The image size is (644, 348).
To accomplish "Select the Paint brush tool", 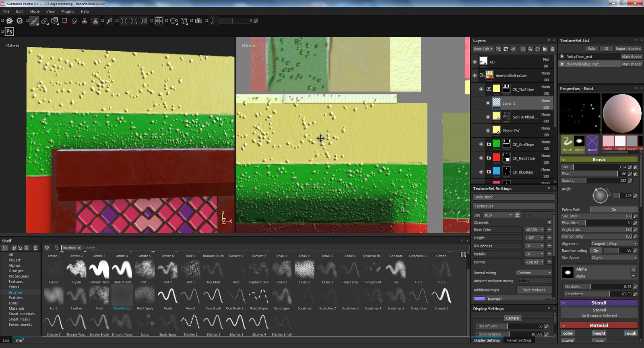I will coord(34,21).
